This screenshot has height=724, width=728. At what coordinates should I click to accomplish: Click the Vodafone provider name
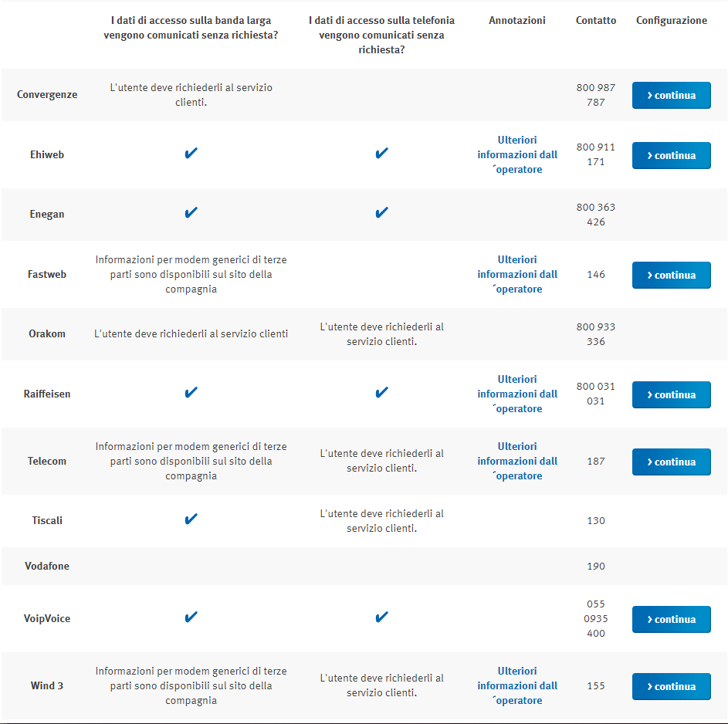(x=47, y=566)
